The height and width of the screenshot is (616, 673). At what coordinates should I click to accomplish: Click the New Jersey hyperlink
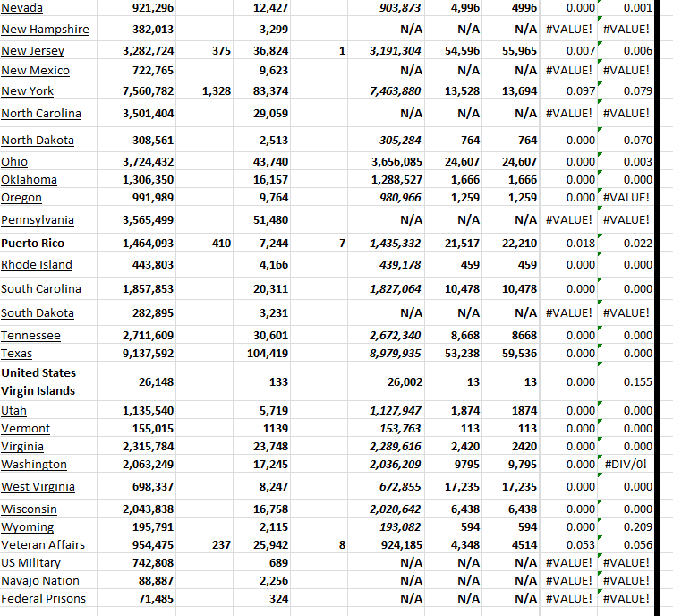32,51
